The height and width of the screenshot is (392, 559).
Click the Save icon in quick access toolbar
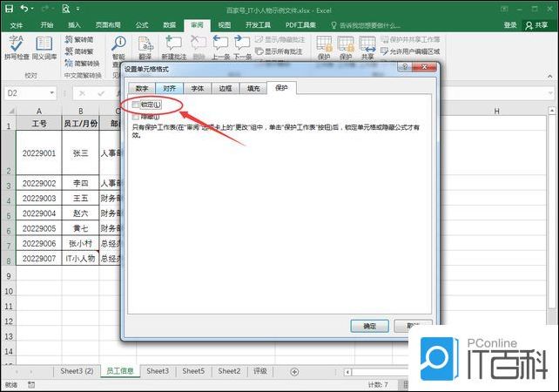point(9,8)
